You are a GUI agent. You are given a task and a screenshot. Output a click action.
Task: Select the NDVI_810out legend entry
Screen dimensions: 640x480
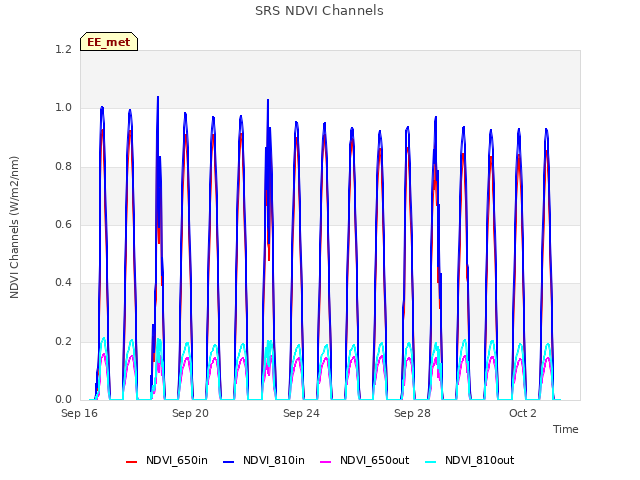point(469,460)
